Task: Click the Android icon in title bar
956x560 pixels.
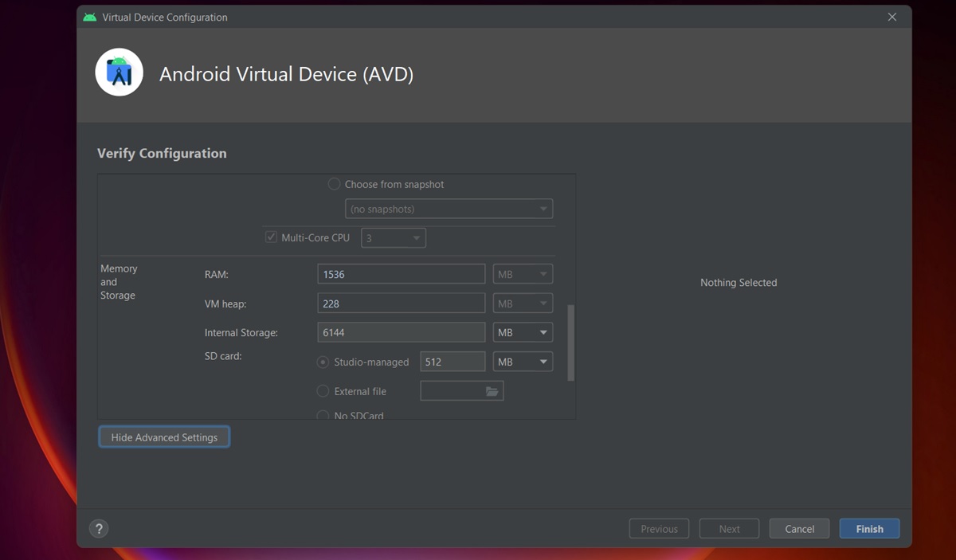Action: click(90, 18)
